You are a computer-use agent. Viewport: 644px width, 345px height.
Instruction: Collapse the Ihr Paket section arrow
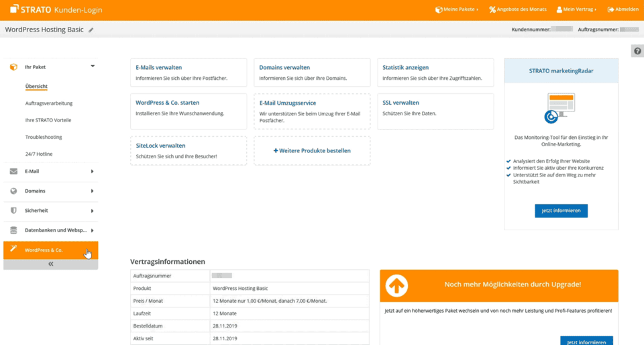(93, 66)
